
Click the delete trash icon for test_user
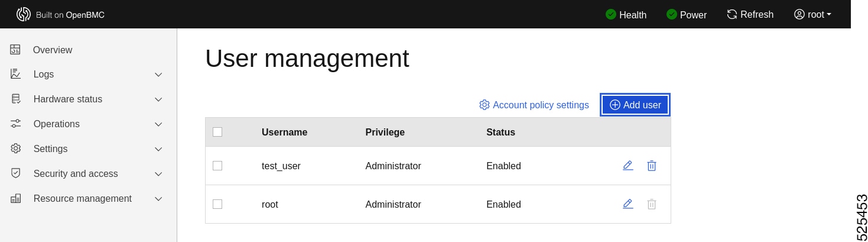(651, 166)
